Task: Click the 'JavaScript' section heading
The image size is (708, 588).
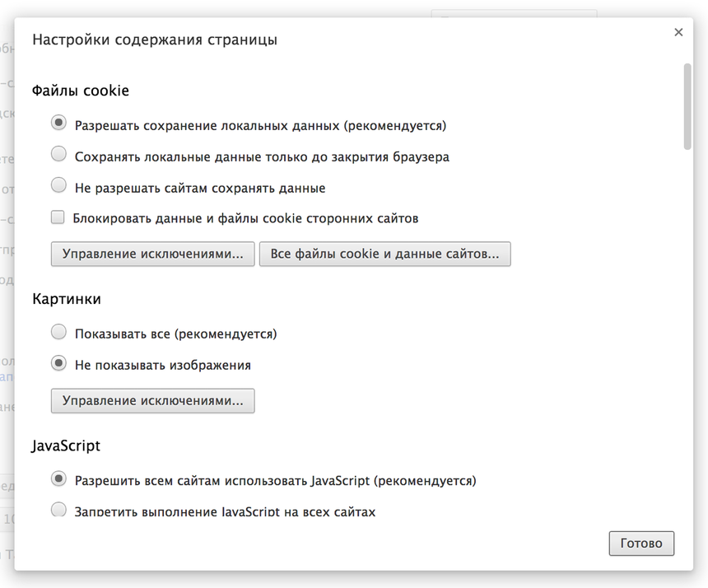Action: coord(66,446)
